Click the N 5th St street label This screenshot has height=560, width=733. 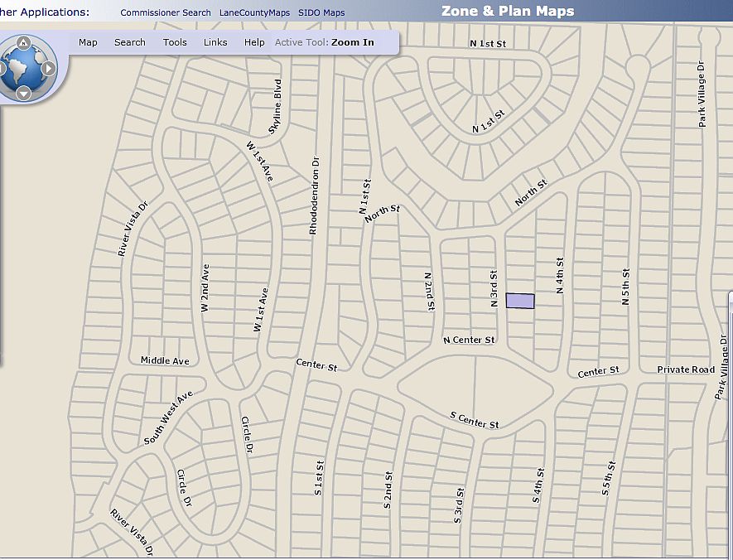tap(625, 287)
